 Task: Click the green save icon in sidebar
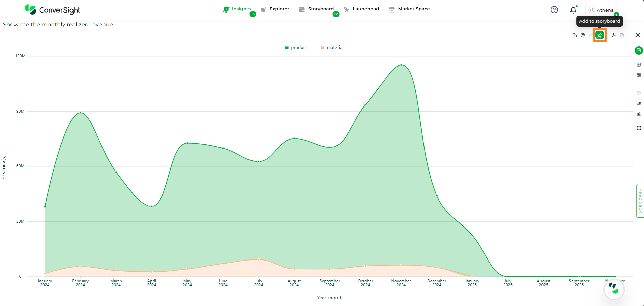(639, 50)
